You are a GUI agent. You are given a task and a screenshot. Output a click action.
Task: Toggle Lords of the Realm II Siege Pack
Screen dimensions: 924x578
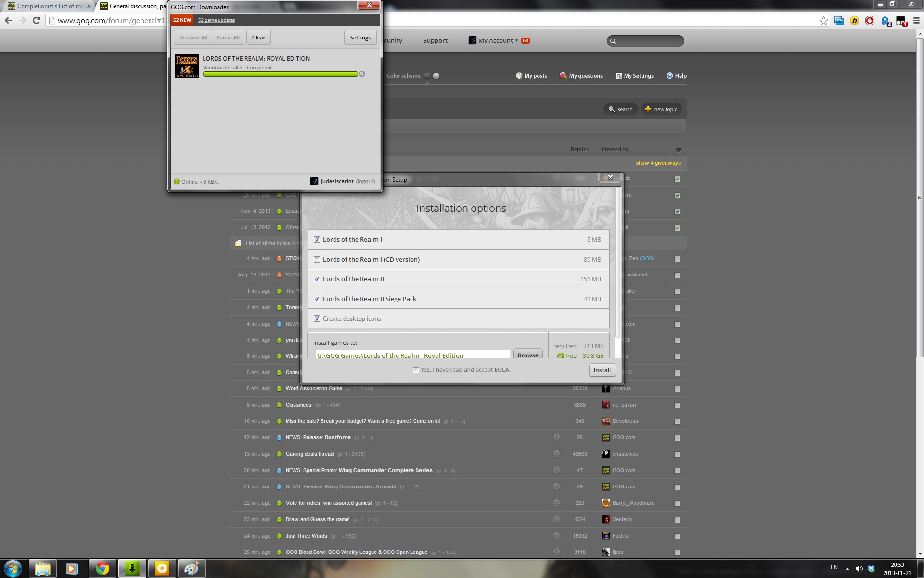point(317,299)
